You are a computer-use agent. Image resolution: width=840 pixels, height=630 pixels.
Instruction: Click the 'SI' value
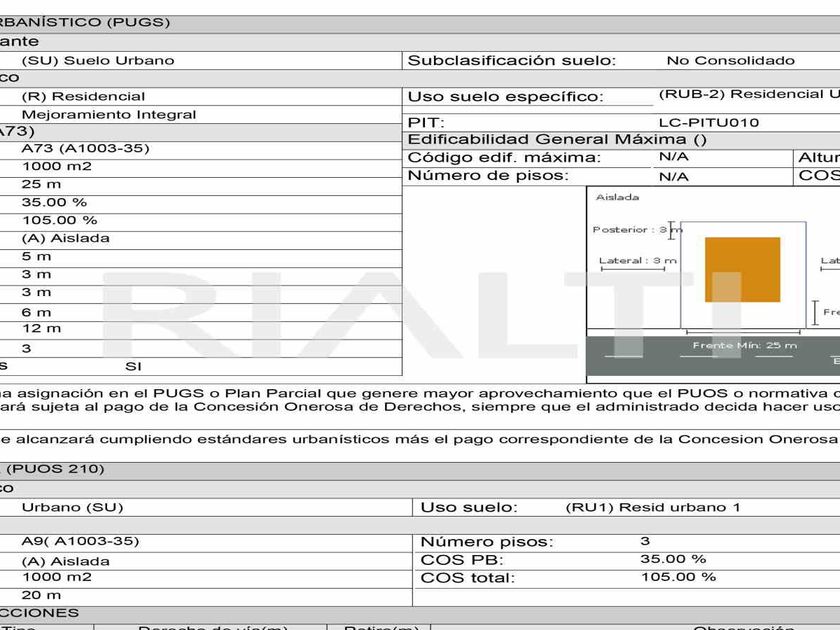click(x=133, y=366)
